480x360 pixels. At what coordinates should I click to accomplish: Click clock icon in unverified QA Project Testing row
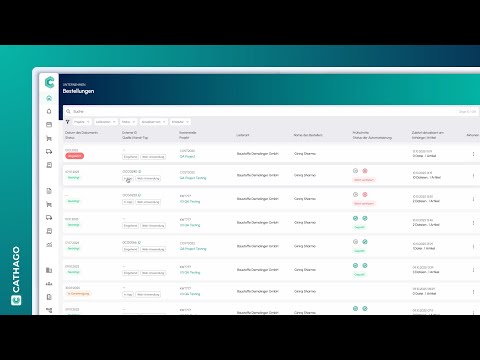coord(355,171)
